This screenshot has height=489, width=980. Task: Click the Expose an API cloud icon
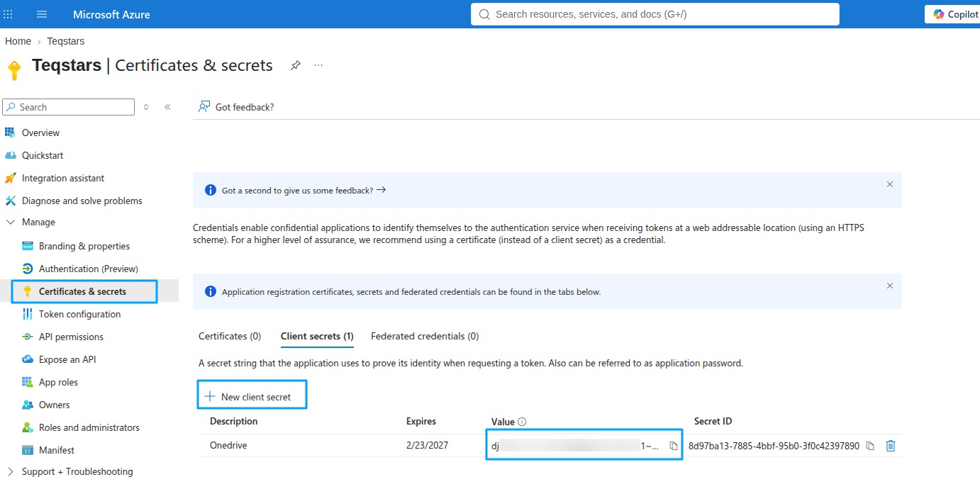point(28,359)
